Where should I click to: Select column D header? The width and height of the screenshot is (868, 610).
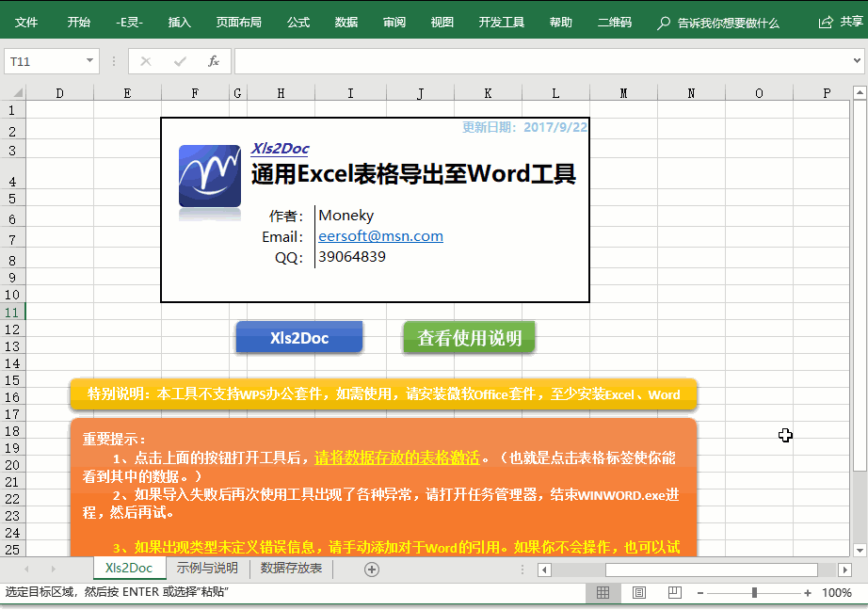point(60,93)
